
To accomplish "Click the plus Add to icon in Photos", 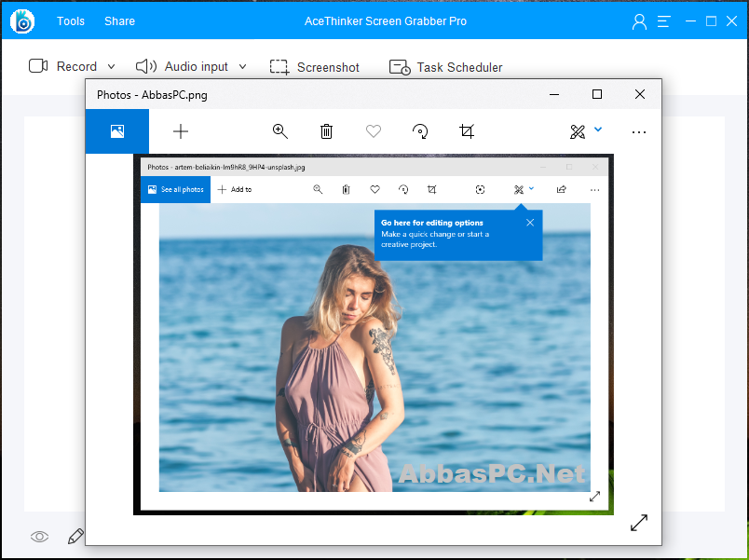I will [x=181, y=131].
